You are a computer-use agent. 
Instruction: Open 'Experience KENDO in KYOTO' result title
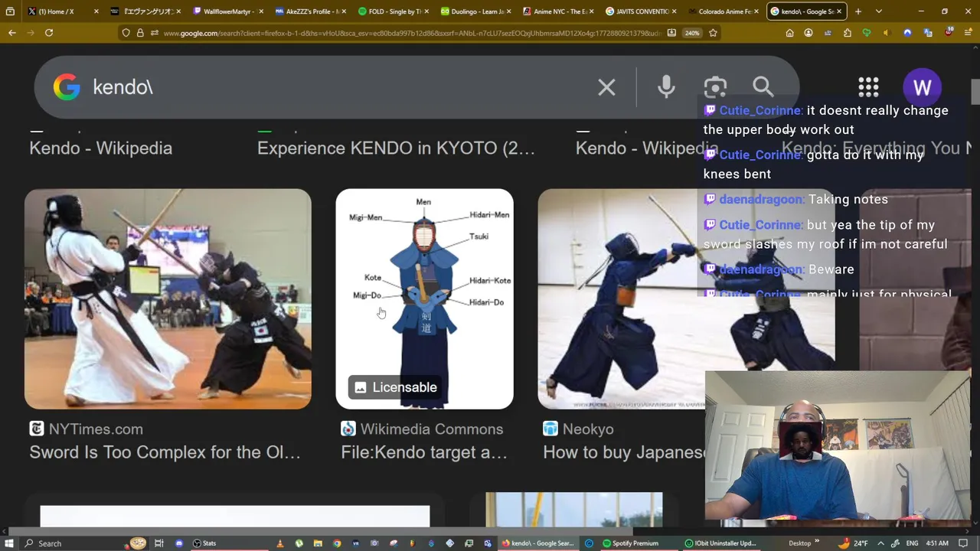(x=396, y=148)
